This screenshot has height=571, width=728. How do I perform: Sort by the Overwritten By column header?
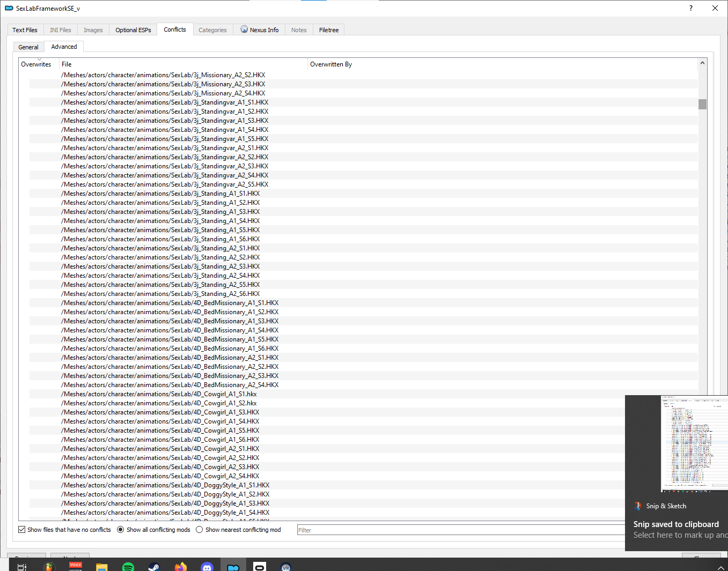coord(503,64)
